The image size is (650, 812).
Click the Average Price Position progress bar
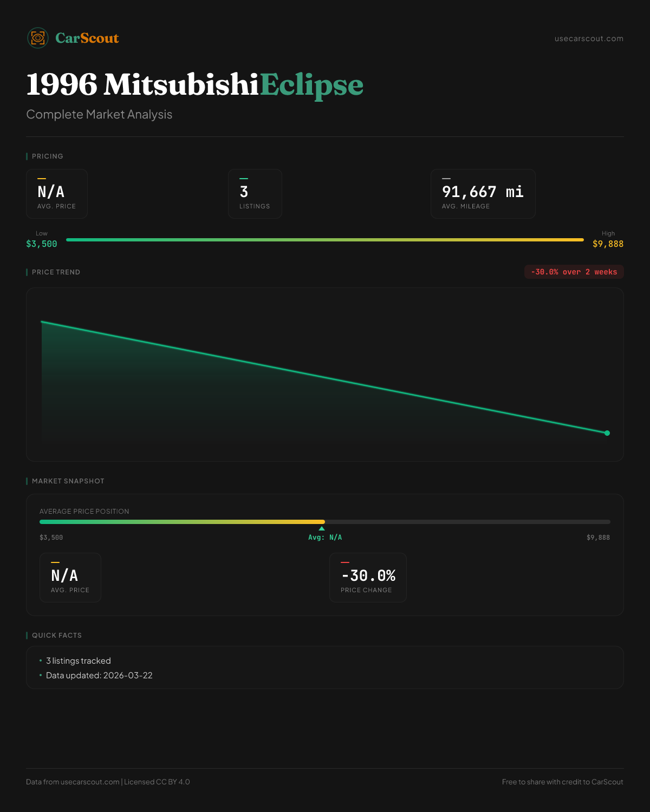coord(325,522)
